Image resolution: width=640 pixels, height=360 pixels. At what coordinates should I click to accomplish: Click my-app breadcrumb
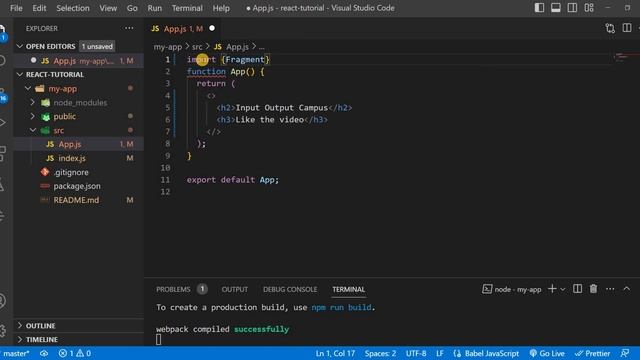[x=167, y=47]
